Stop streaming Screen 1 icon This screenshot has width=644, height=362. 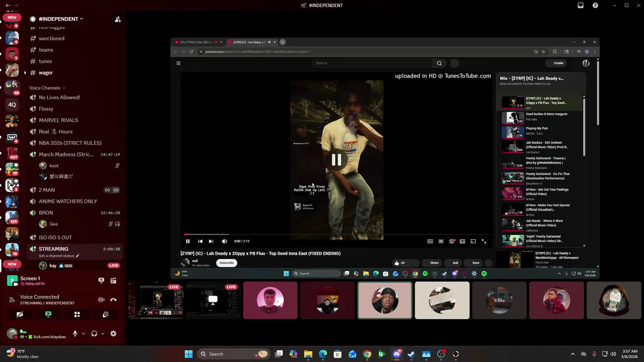[x=101, y=281]
